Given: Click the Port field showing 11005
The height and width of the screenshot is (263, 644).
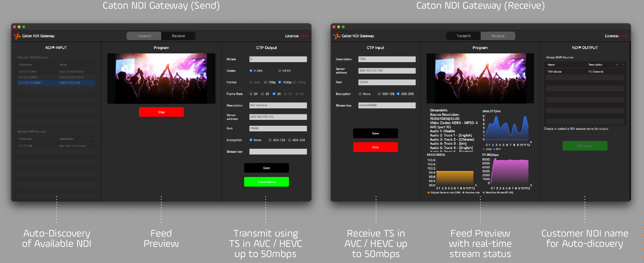Looking at the screenshot, I should [278, 129].
